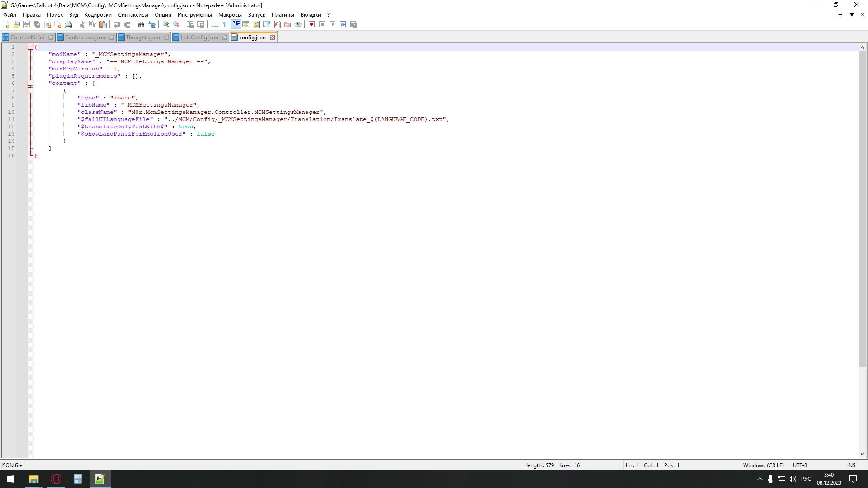Switch to the LolaConfig.json tab
This screenshot has width=868, height=488.
pyautogui.click(x=199, y=38)
